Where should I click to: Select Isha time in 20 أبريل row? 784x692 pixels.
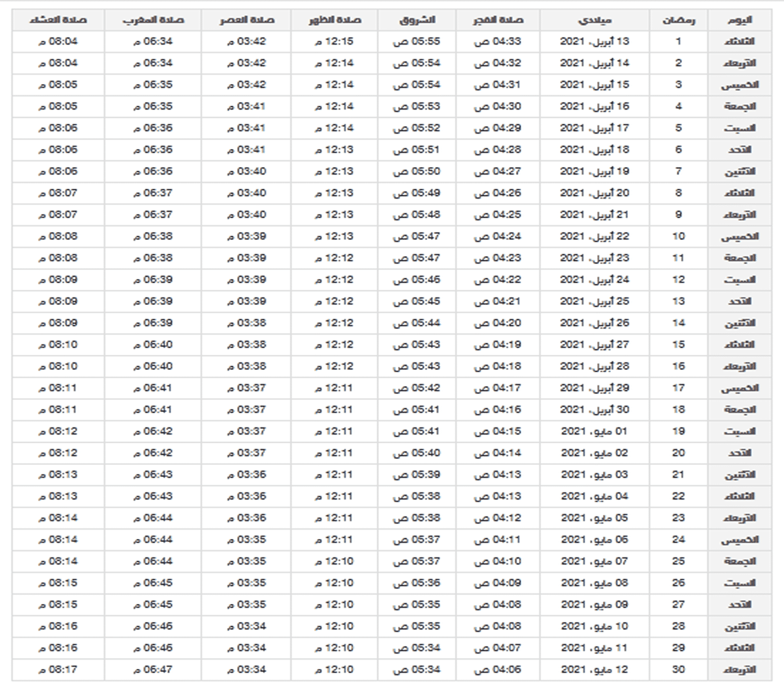(x=58, y=193)
